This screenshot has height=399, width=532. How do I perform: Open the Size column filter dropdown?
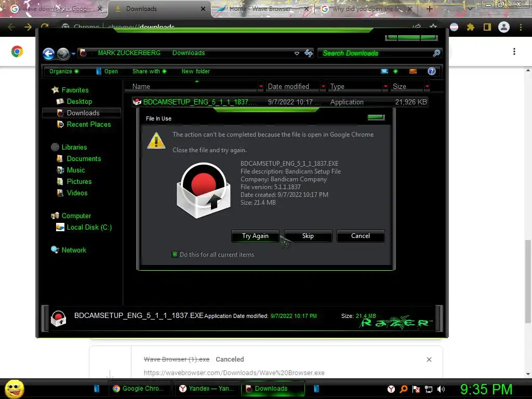click(x=427, y=87)
